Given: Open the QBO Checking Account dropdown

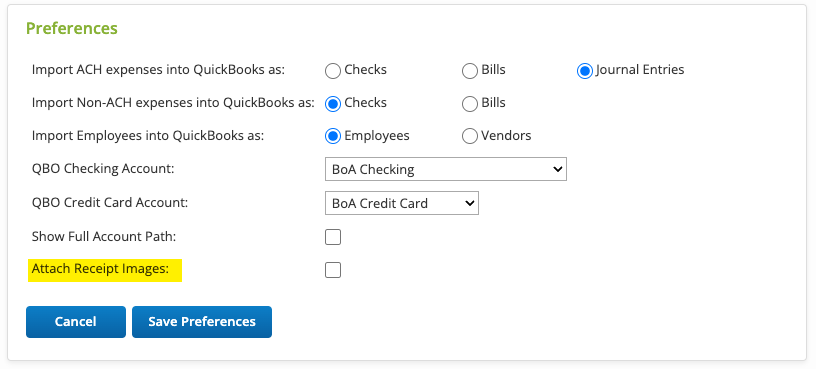Looking at the screenshot, I should tap(445, 169).
